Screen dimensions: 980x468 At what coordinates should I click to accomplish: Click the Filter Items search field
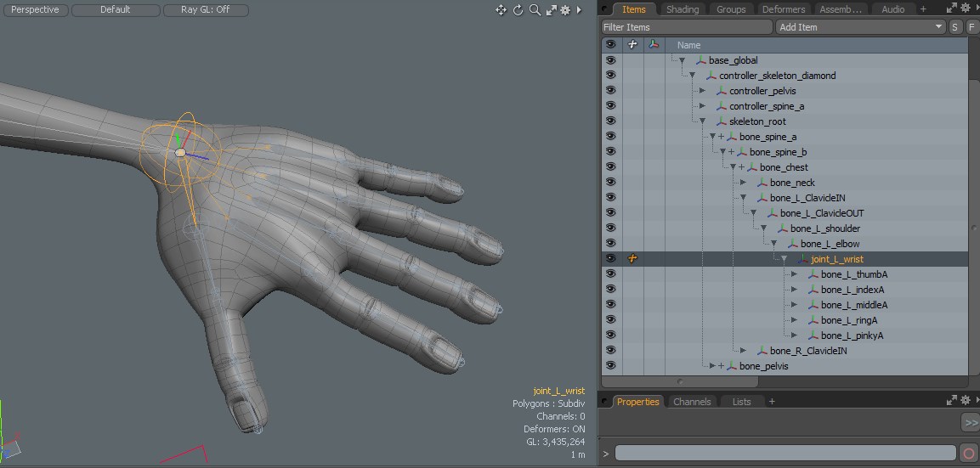click(x=687, y=27)
